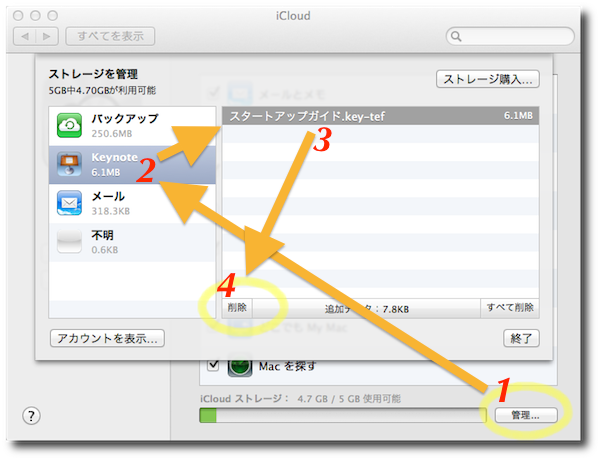Screen dimensions: 600x460
Task: Click the 250.6MB backup size text
Action: 112,134
